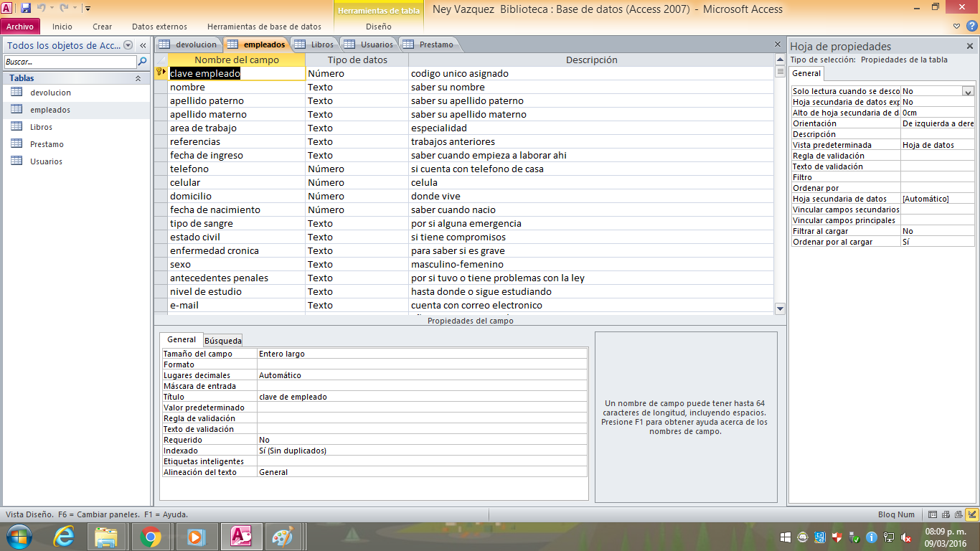The height and width of the screenshot is (551, 980).
Task: Collapse the Tablas group in navigation pane
Action: 138,78
